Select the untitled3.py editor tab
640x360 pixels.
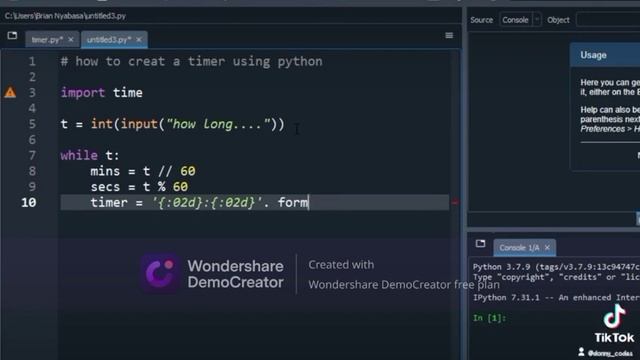[x=109, y=40]
